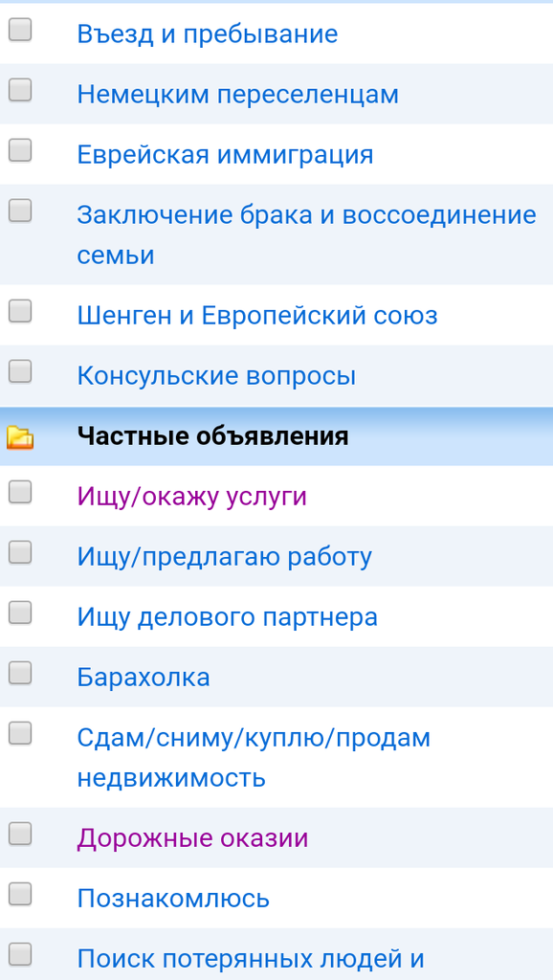
Task: Mark the Консульские вопросы checkbox
Action: tap(20, 372)
